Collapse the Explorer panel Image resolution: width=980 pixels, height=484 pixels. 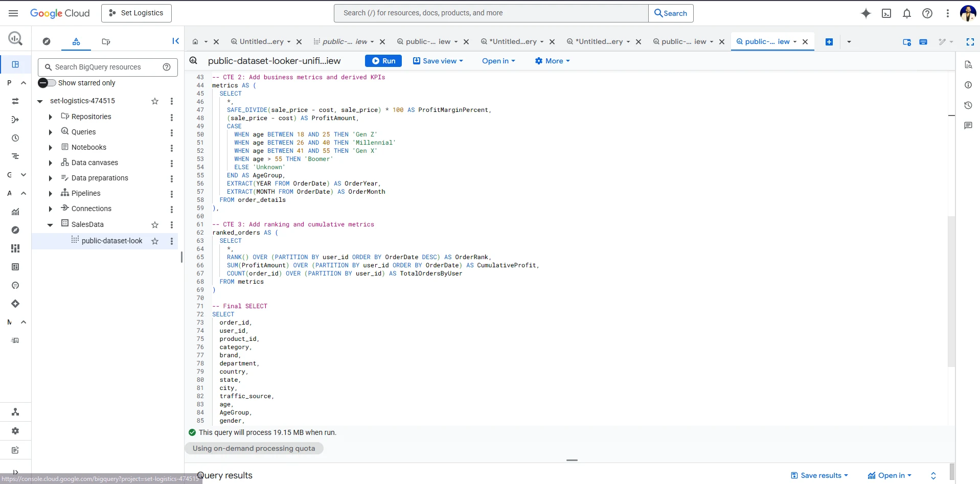pos(175,41)
